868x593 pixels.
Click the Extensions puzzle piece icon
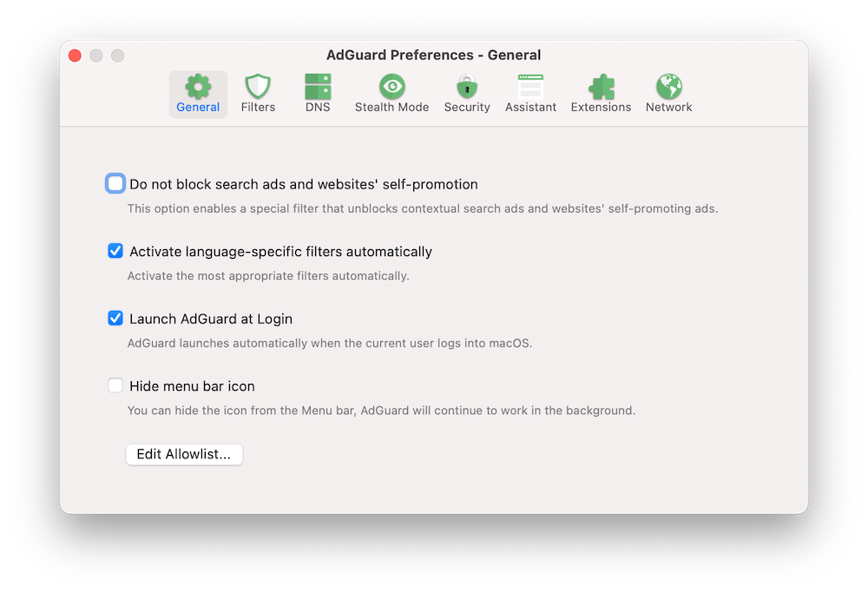coord(601,87)
